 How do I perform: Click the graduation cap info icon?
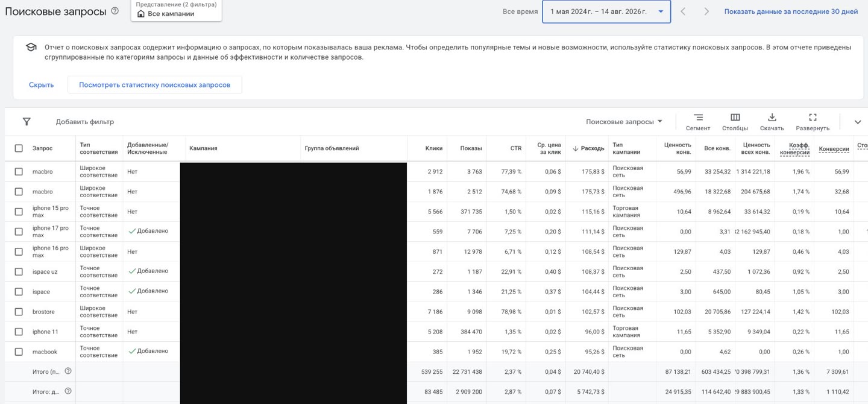(31, 47)
